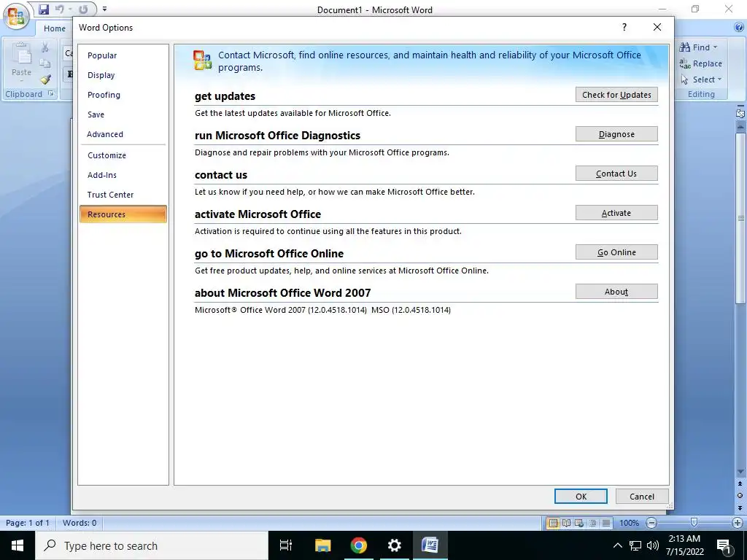This screenshot has width=747, height=560.
Task: Open Word Help blue question icon
Action: tap(739, 28)
